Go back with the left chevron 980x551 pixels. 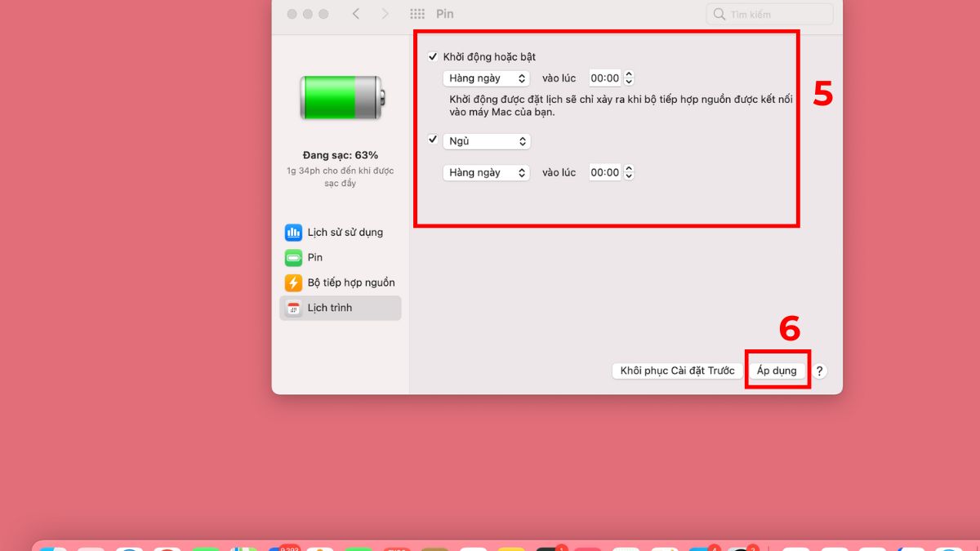pos(356,14)
